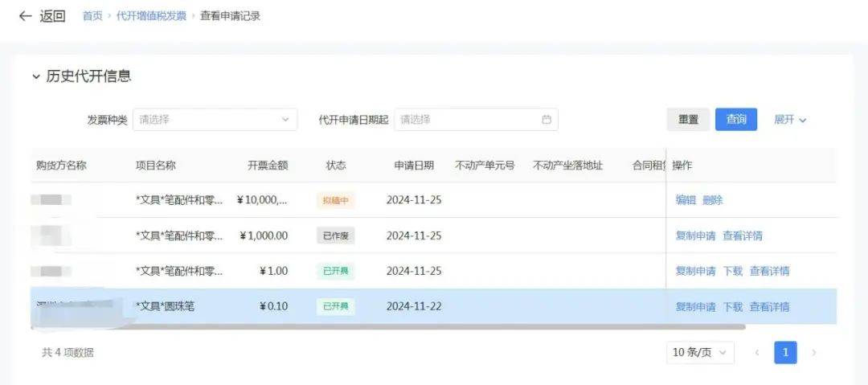Click the horizontal table scrollbar
This screenshot has height=385, width=868.
[402, 327]
